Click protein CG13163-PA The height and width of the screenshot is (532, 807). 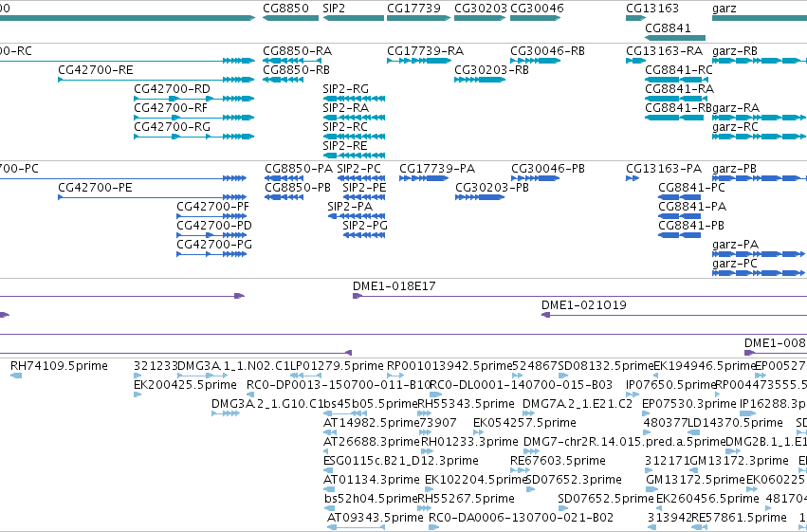633,178
